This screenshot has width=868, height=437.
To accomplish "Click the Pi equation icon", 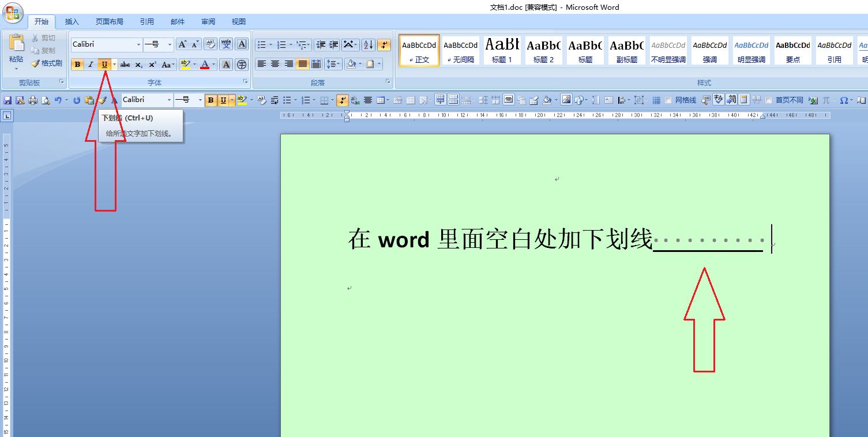I will 825,100.
